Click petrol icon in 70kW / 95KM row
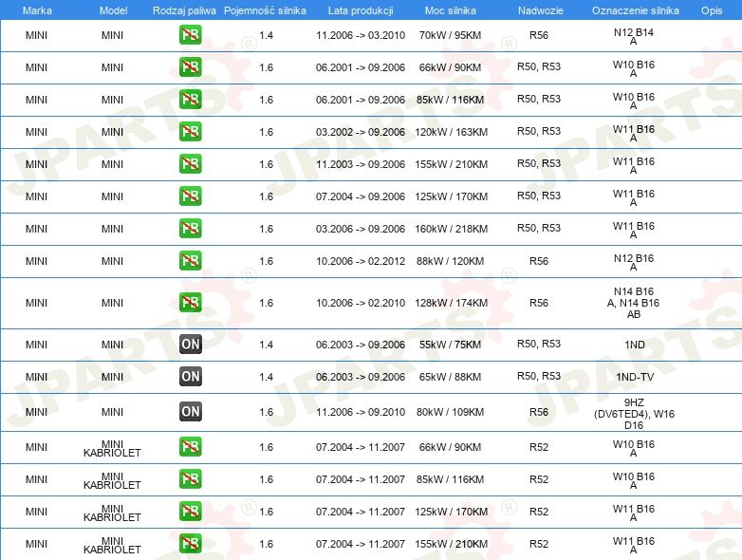The width and height of the screenshot is (742, 560). coord(190,35)
